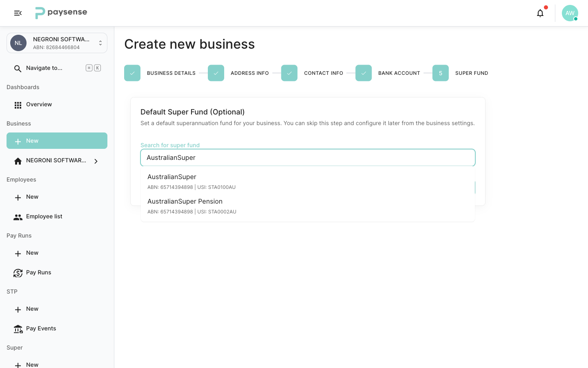Click the Pay Runs section label
The height and width of the screenshot is (368, 588).
[19, 236]
